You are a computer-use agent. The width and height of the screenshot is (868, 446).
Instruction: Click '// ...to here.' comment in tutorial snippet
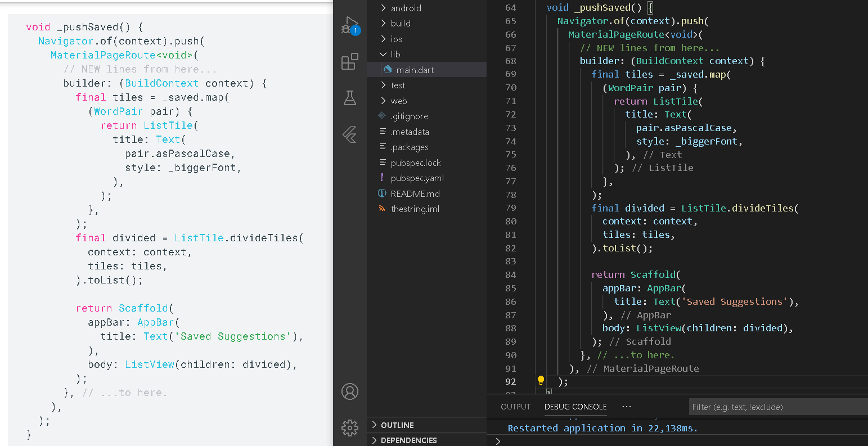pyautogui.click(x=125, y=393)
